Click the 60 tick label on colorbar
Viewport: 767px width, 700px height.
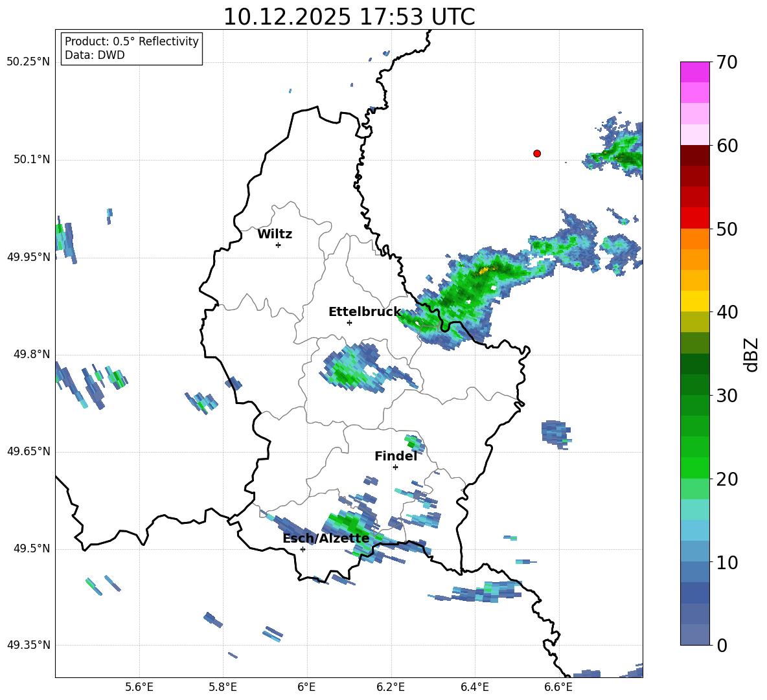click(x=727, y=146)
